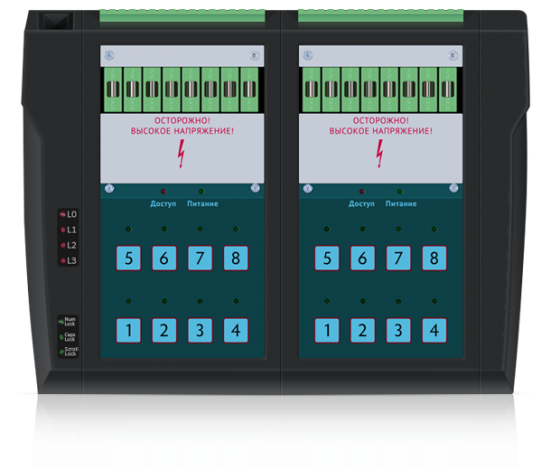The height and width of the screenshot is (470, 551).
Task: Click the left module lightning bolt symbol
Action: (x=181, y=154)
